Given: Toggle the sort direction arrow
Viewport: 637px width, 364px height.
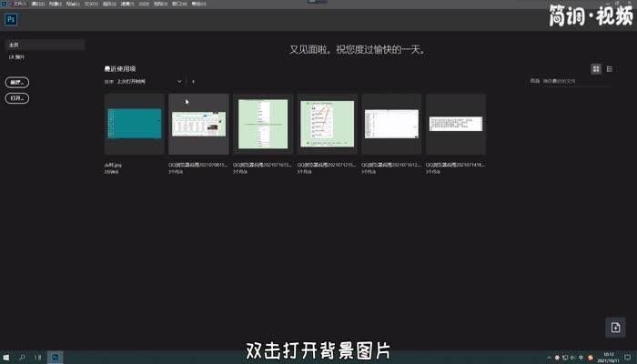Looking at the screenshot, I should tap(193, 82).
